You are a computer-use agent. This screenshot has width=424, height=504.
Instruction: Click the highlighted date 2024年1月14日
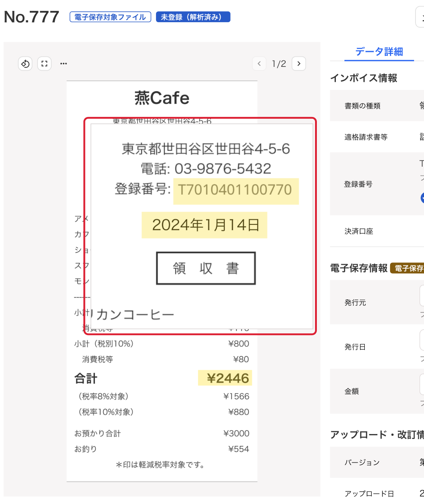point(204,225)
